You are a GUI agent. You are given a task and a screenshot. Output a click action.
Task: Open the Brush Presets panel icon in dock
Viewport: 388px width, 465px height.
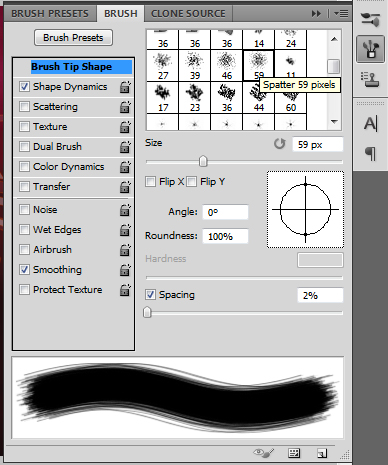[371, 19]
